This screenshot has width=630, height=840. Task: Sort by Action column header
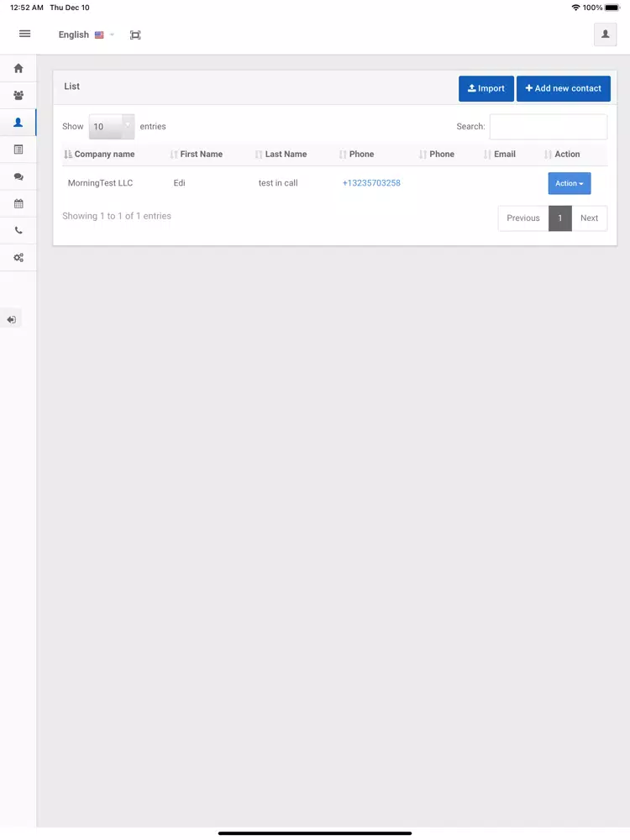click(562, 155)
